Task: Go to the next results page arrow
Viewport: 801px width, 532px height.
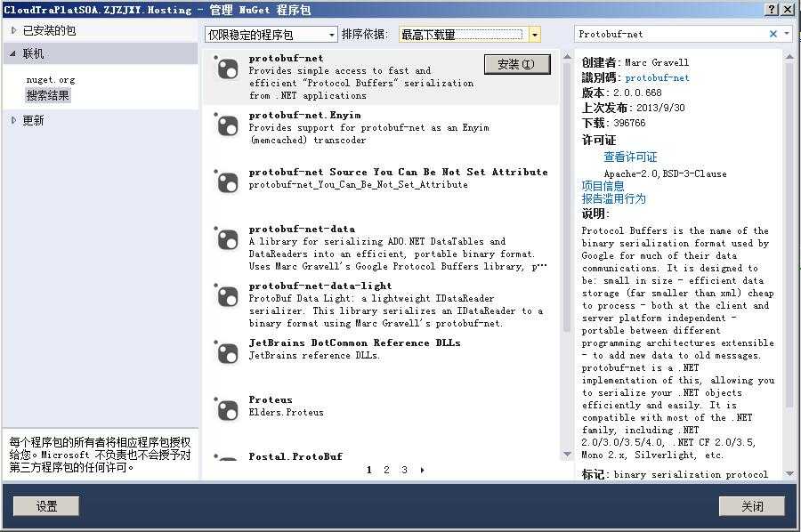Action: pos(422,470)
